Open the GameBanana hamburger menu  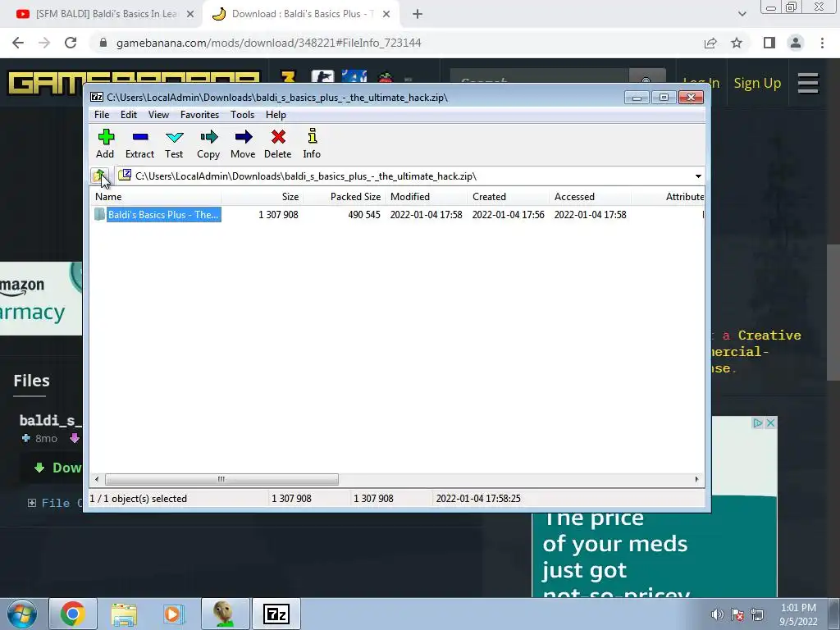(x=808, y=83)
